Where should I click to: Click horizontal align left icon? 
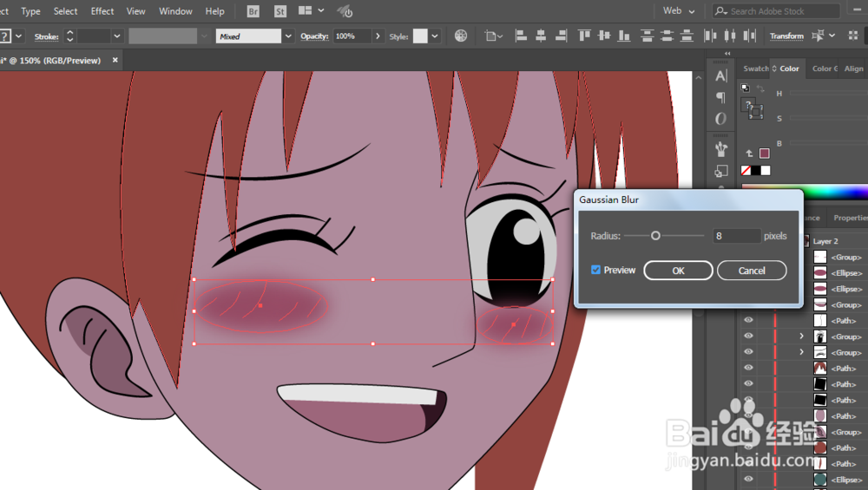coord(521,36)
